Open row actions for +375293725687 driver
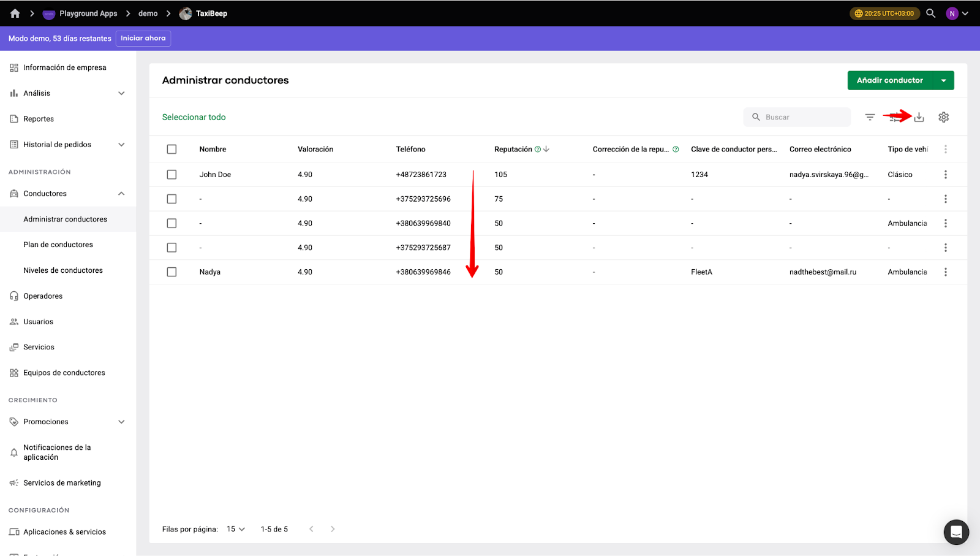 tap(946, 248)
